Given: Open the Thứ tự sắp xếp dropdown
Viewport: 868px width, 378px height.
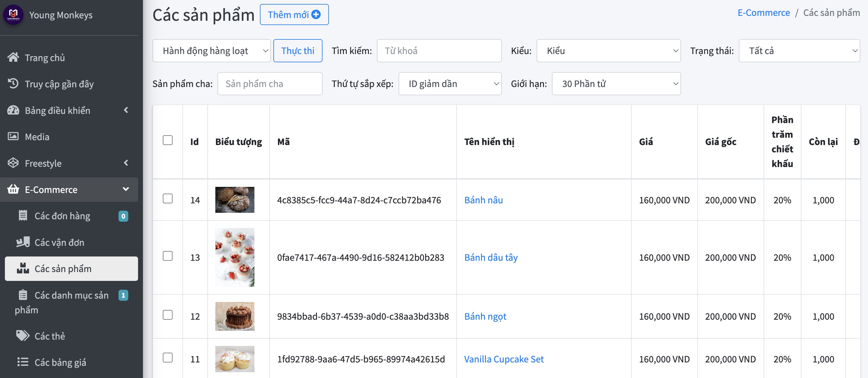Looking at the screenshot, I should (450, 84).
